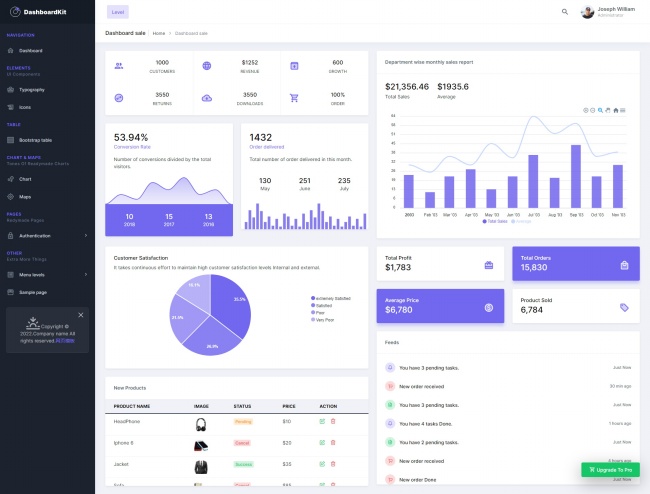Go to Typography page from sidebar

click(x=32, y=89)
